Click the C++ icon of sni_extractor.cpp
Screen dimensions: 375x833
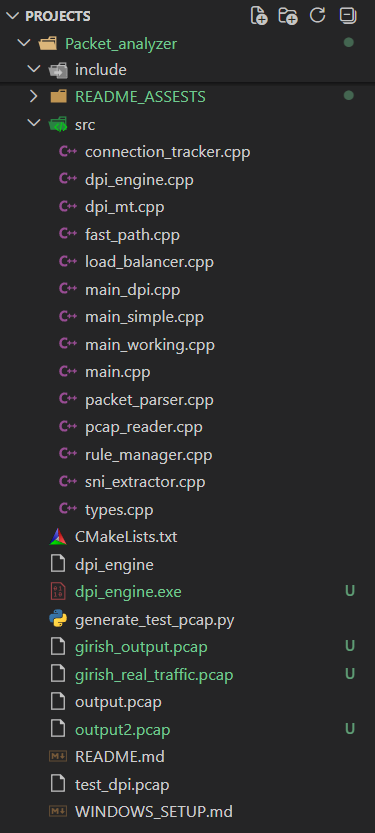tap(68, 482)
